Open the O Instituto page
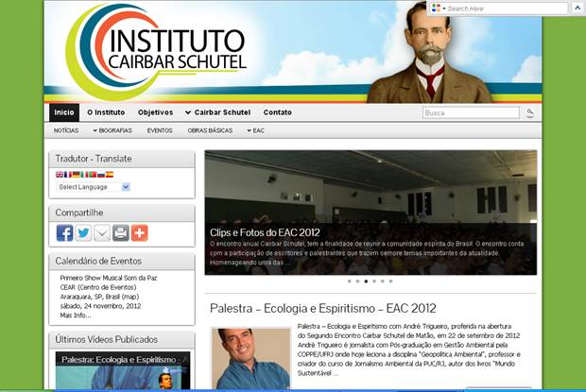 click(x=106, y=112)
